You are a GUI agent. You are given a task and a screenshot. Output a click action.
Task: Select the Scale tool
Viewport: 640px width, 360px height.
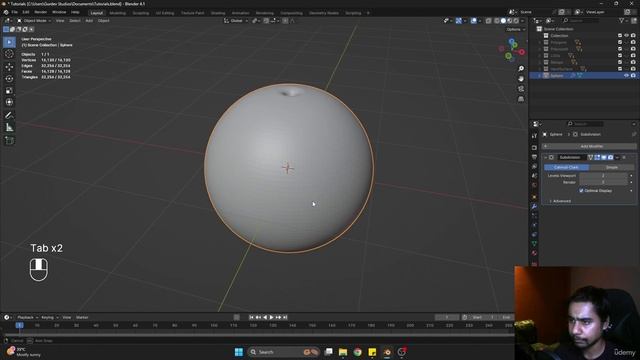point(9,91)
